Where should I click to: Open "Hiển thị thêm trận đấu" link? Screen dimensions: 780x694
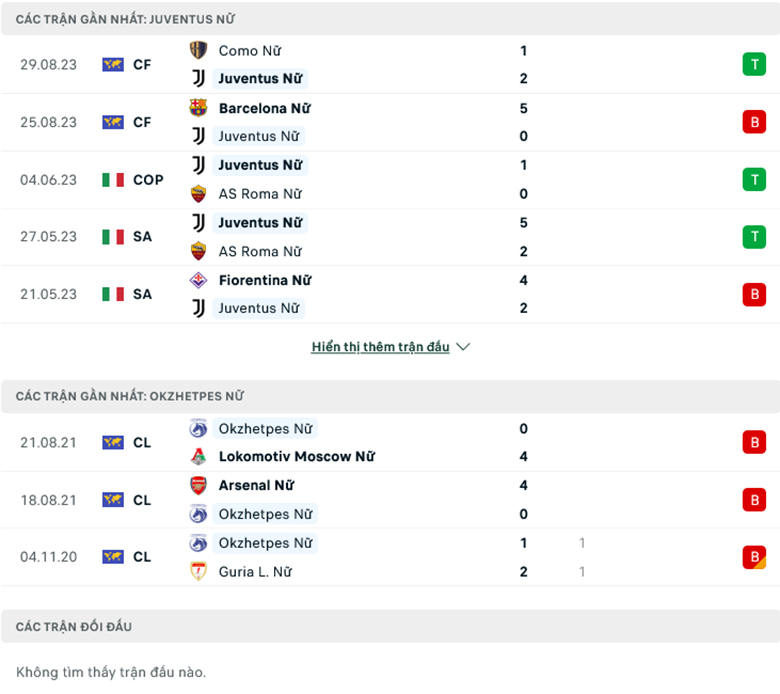pyautogui.click(x=380, y=347)
